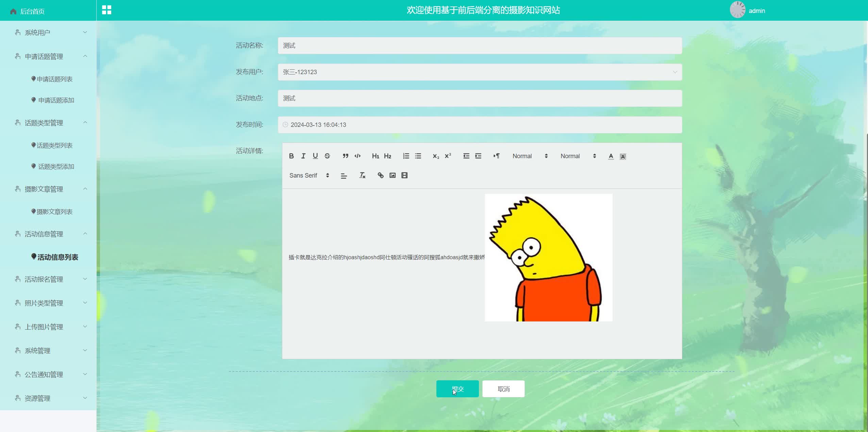The height and width of the screenshot is (432, 868).
Task: Open 申请话题列表 menu item
Action: point(54,79)
